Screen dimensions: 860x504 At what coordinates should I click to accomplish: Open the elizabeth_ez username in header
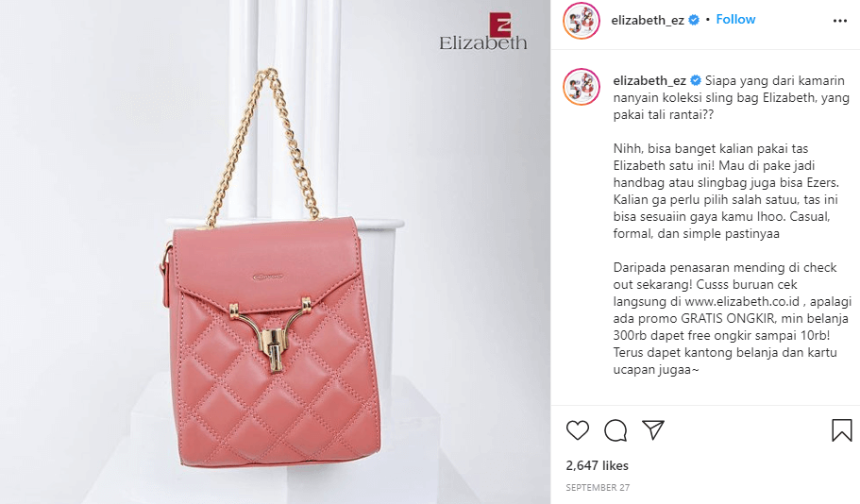tap(648, 20)
